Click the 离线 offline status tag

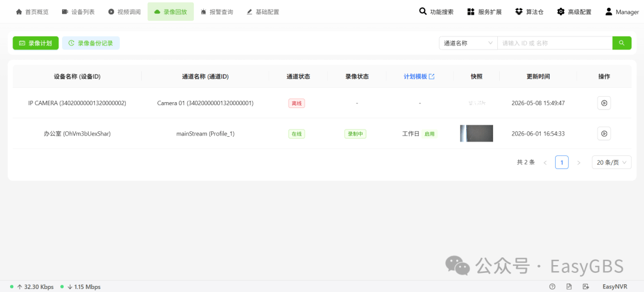[296, 103]
